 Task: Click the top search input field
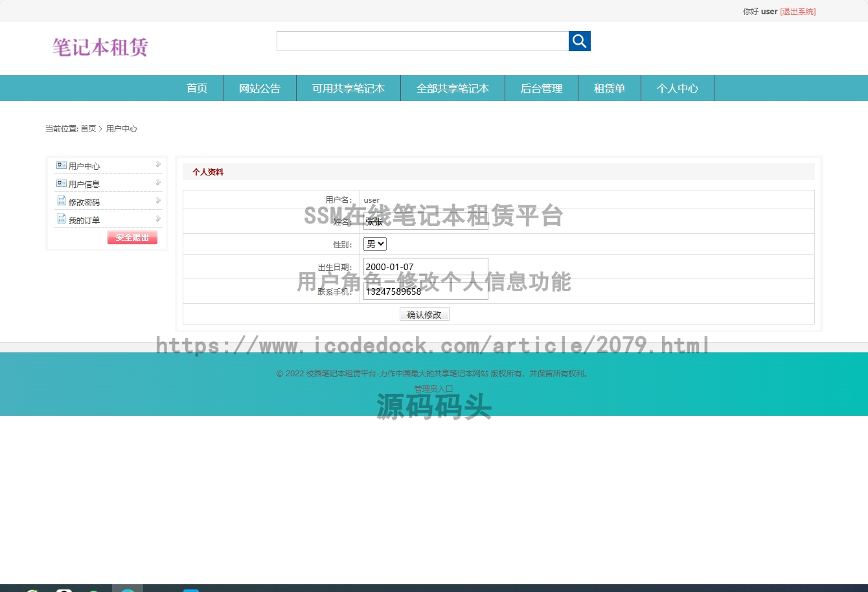pyautogui.click(x=422, y=41)
